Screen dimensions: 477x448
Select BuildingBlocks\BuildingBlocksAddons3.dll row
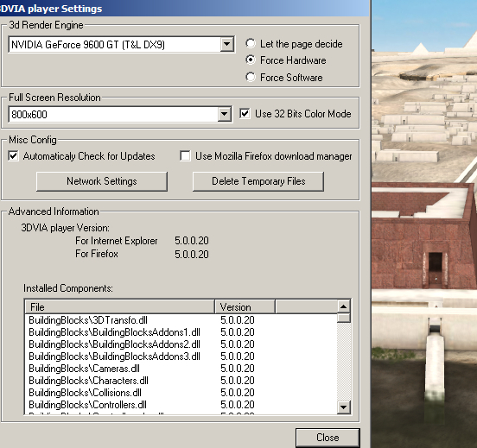pyautogui.click(x=181, y=357)
